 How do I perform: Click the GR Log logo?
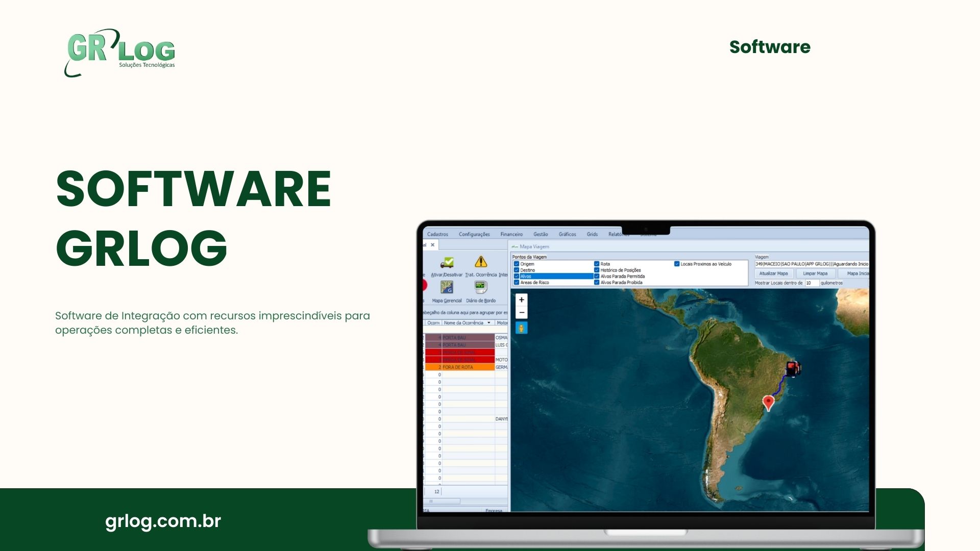(x=120, y=53)
